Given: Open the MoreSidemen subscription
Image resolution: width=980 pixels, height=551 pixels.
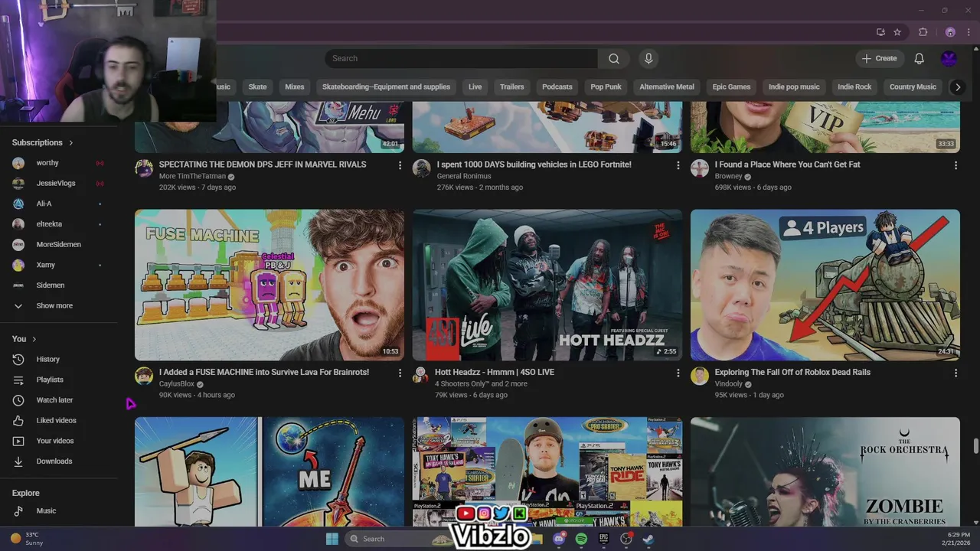Looking at the screenshot, I should pos(58,244).
